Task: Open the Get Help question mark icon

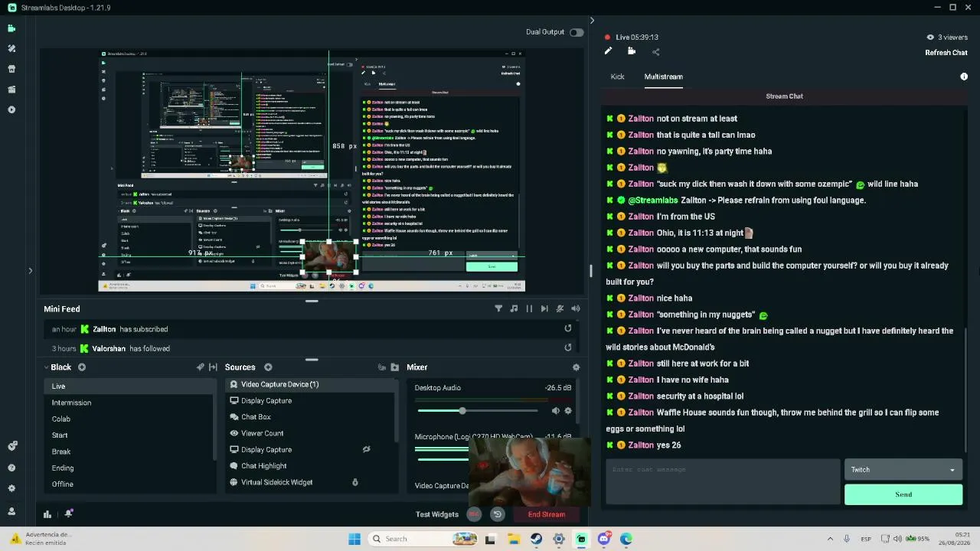Action: (x=11, y=468)
